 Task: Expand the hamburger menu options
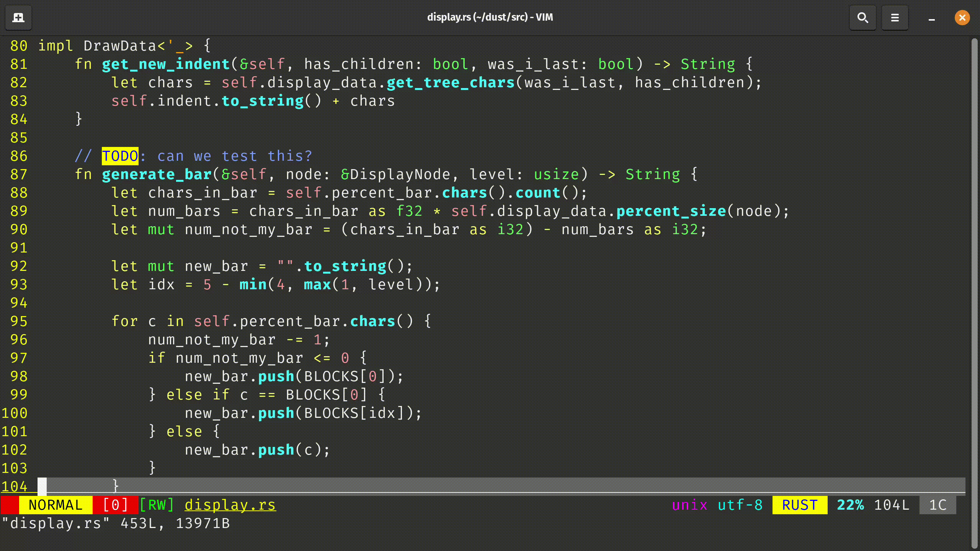coord(895,17)
